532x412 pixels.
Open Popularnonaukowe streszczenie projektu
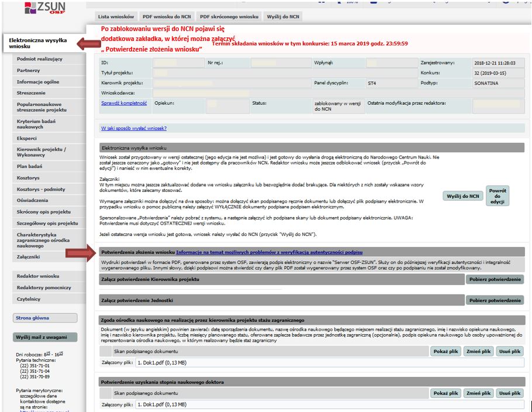pos(49,107)
